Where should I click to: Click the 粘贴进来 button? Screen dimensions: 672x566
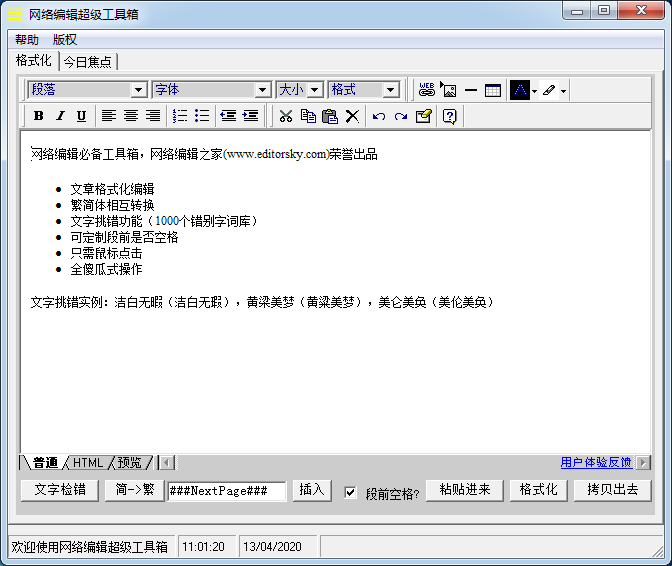(465, 490)
